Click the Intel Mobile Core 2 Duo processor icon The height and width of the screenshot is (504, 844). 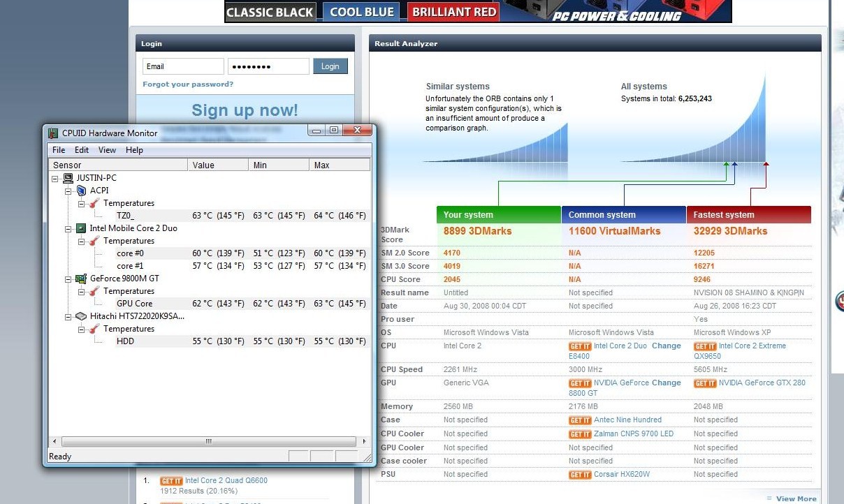[81, 228]
